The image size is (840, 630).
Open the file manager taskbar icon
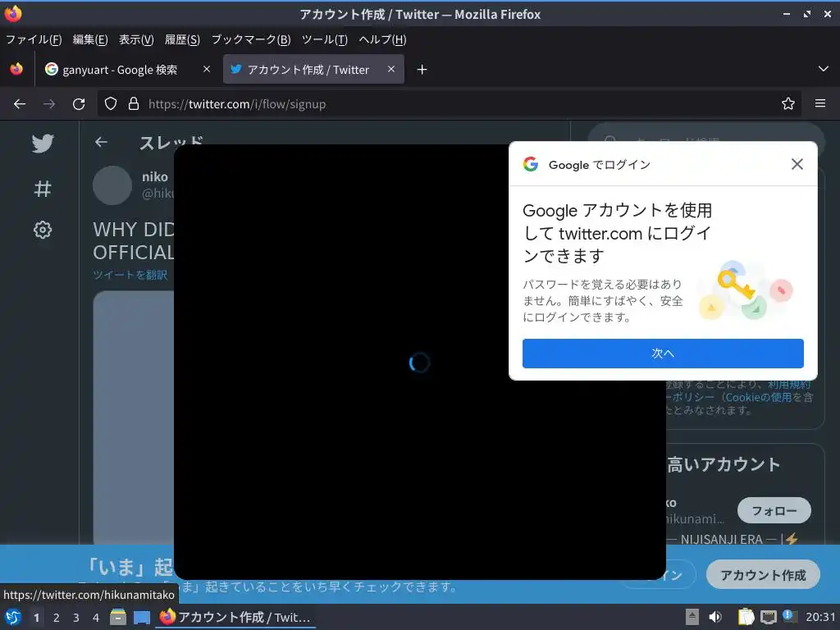point(118,617)
